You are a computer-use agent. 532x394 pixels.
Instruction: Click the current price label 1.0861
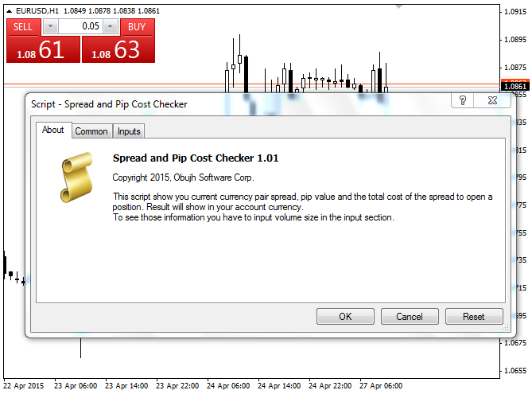point(515,86)
